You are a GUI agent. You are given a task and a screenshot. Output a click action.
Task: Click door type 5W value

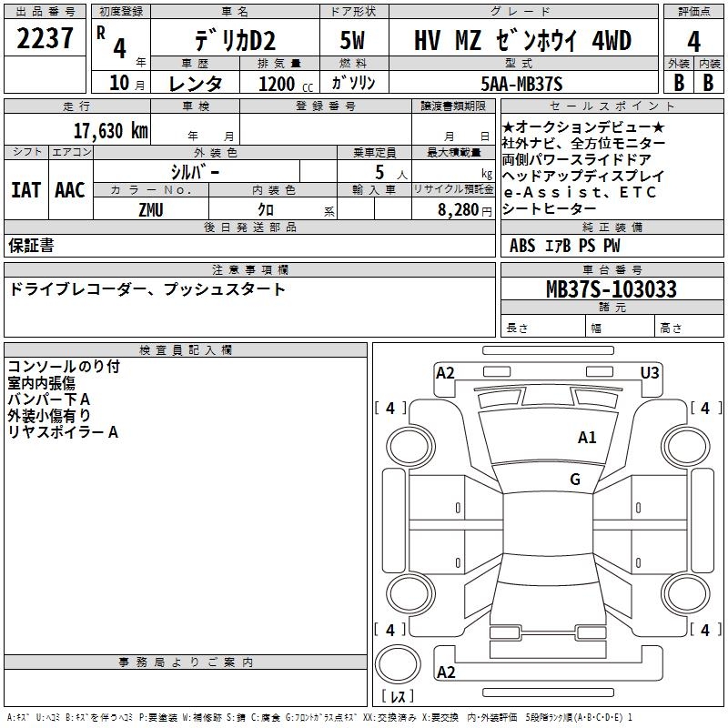point(352,40)
